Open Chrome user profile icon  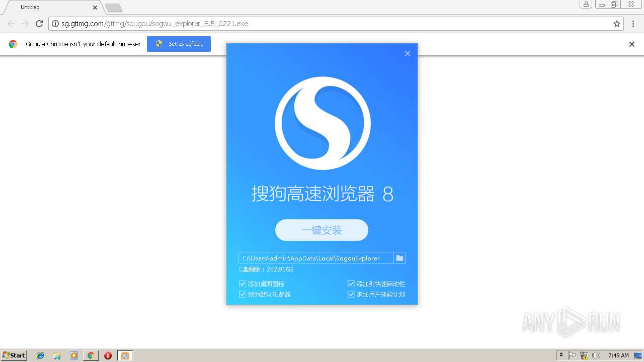tap(586, 4)
